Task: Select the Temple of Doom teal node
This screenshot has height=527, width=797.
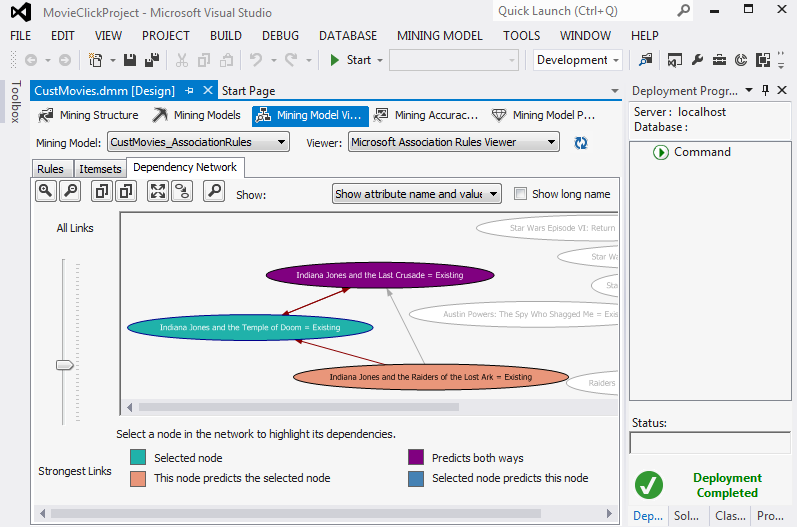Action: tap(250, 327)
